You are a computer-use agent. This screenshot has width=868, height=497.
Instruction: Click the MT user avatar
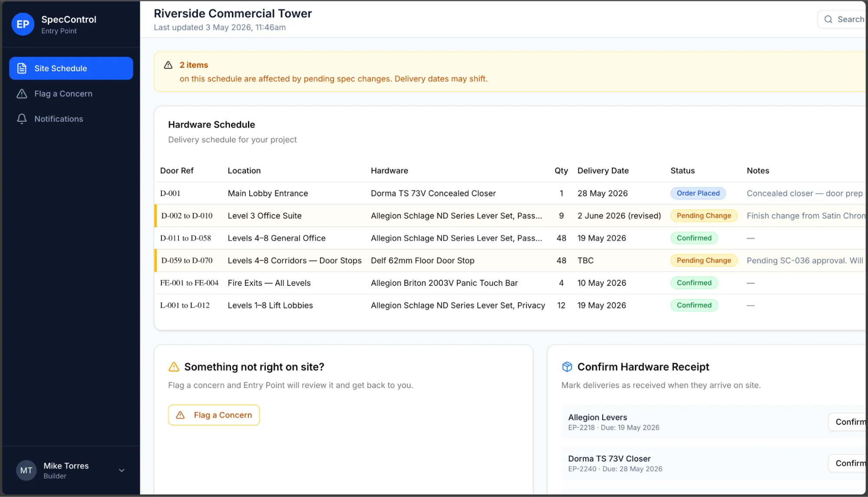pos(26,470)
